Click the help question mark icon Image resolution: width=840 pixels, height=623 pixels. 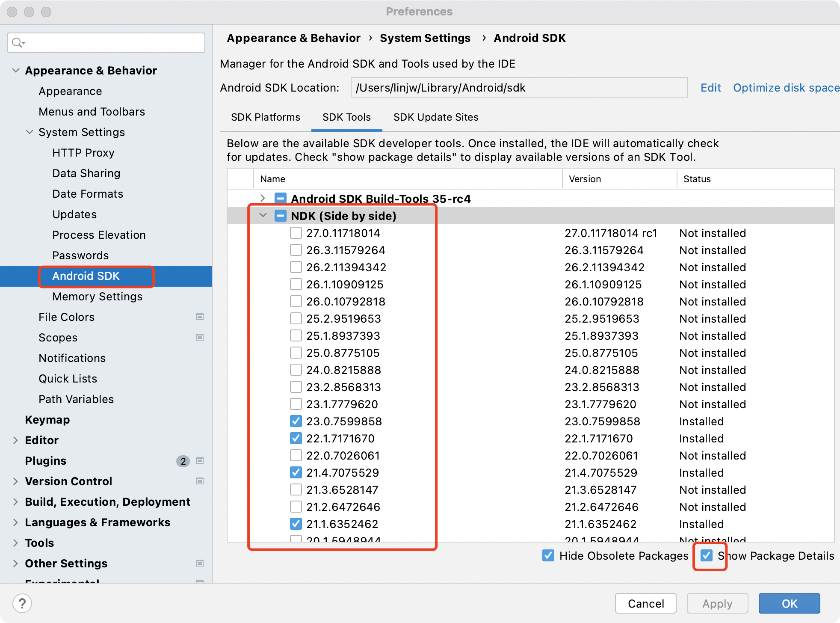[x=22, y=603]
